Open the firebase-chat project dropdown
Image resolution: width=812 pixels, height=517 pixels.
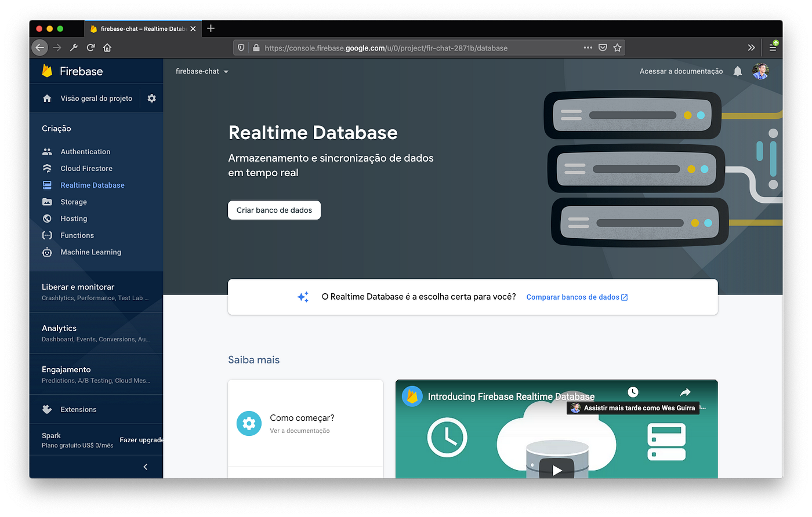(202, 71)
